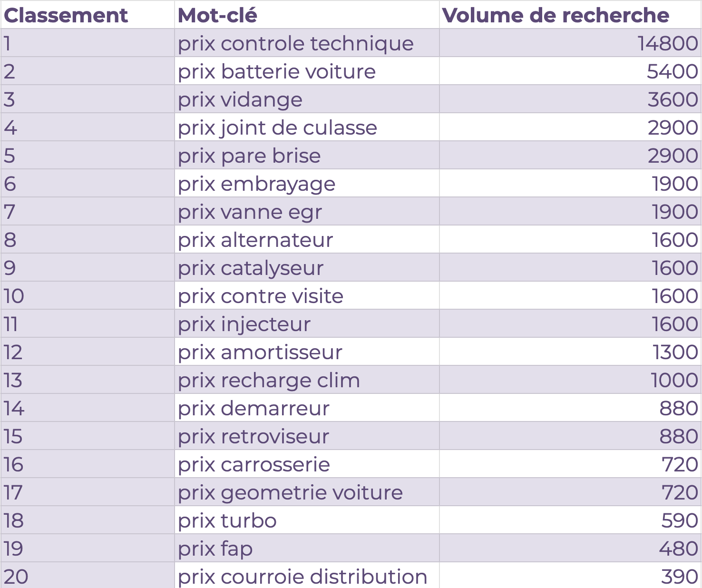Click the search volume 14800 cell
This screenshot has height=588, width=702.
pyautogui.click(x=667, y=43)
